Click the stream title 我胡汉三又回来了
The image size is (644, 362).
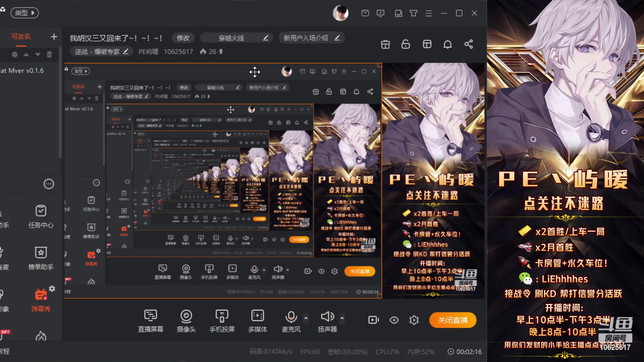pos(116,38)
